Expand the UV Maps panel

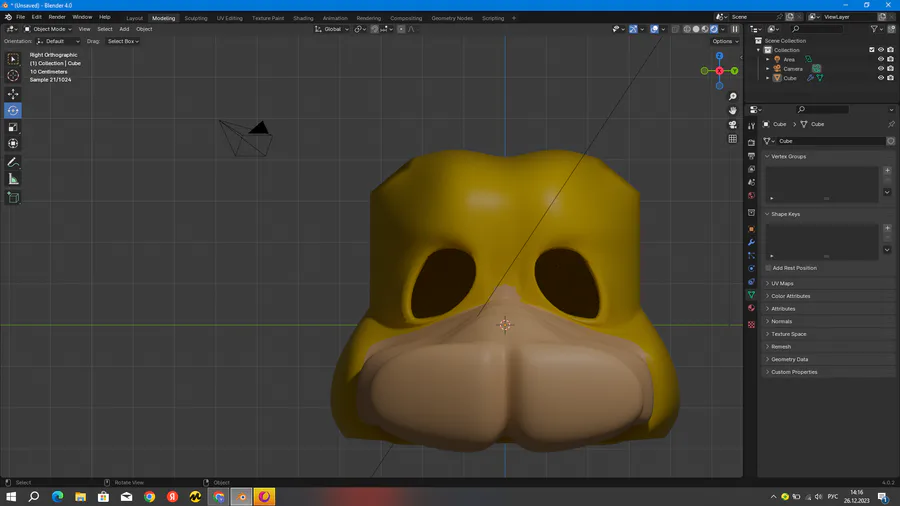[767, 283]
